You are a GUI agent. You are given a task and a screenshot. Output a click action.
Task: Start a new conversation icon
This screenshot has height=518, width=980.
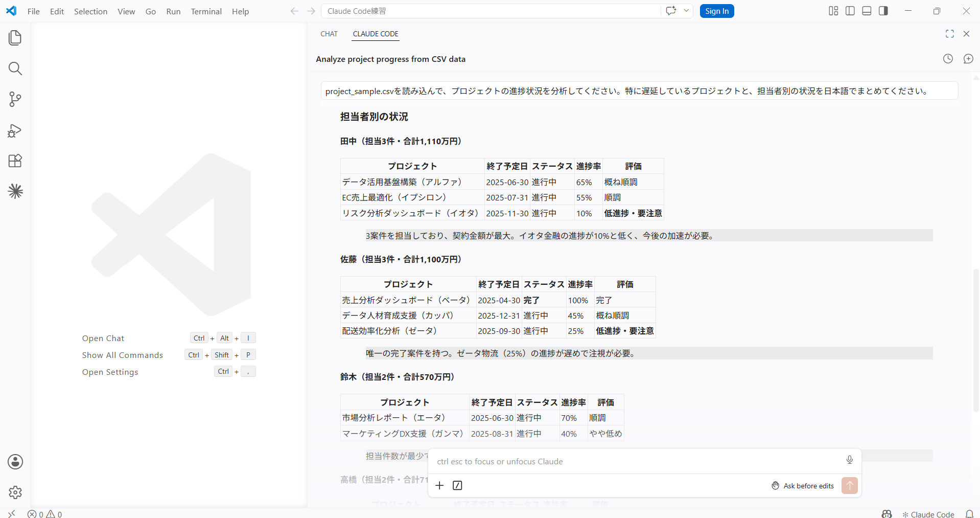tap(968, 59)
